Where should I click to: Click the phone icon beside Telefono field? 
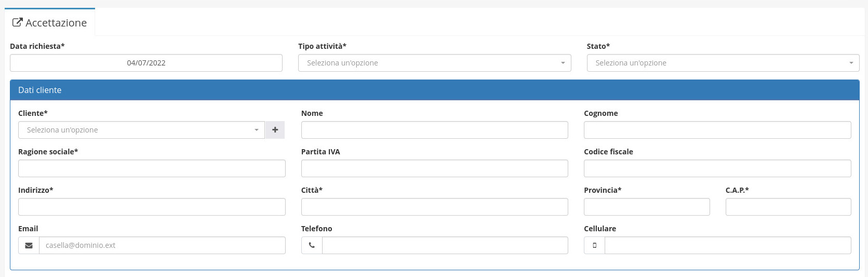(312, 245)
